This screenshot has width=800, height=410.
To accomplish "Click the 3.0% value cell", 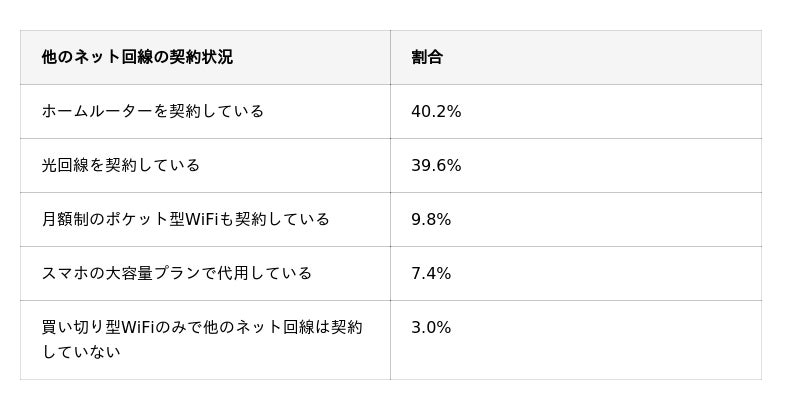I will coord(576,340).
